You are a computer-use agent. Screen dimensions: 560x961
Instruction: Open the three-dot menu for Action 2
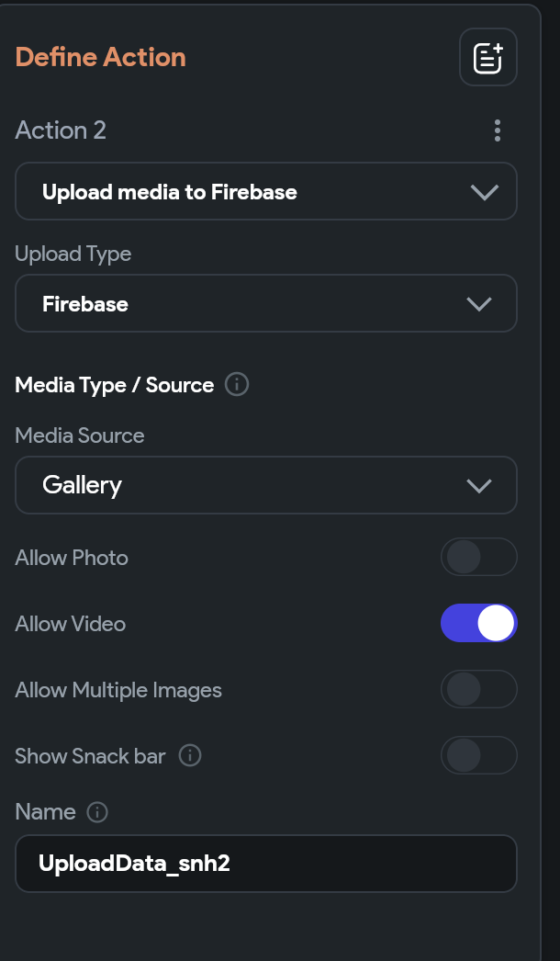(497, 130)
